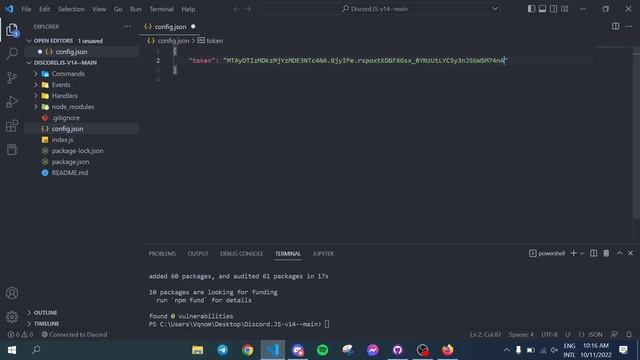Click the feedback icon in status bar

[614, 334]
